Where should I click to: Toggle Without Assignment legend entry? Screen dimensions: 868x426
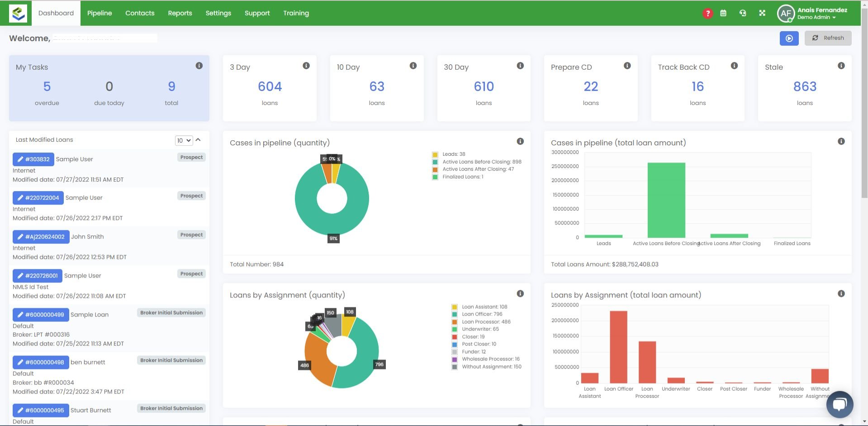pos(487,367)
